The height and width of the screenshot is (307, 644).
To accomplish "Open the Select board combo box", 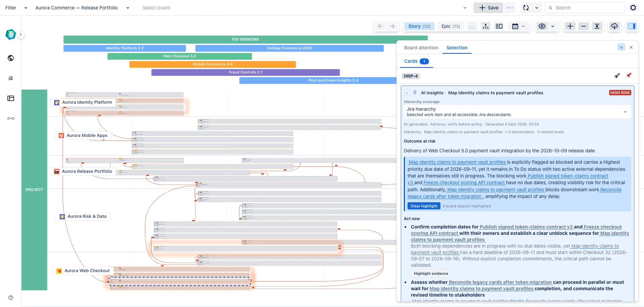I will (x=304, y=8).
